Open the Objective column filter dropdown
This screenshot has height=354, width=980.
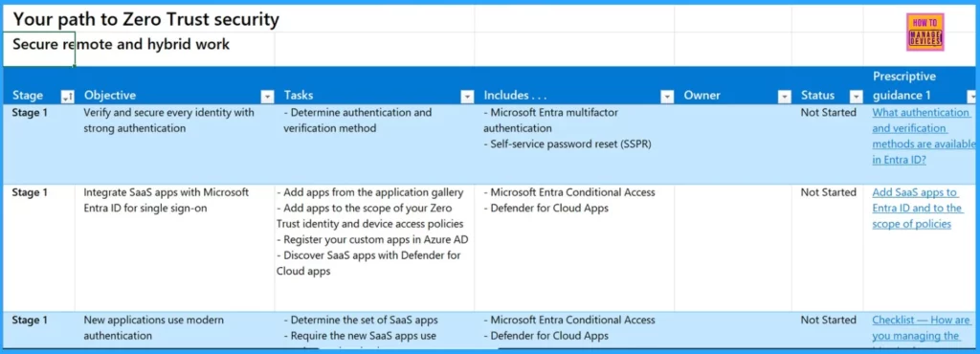(x=268, y=96)
